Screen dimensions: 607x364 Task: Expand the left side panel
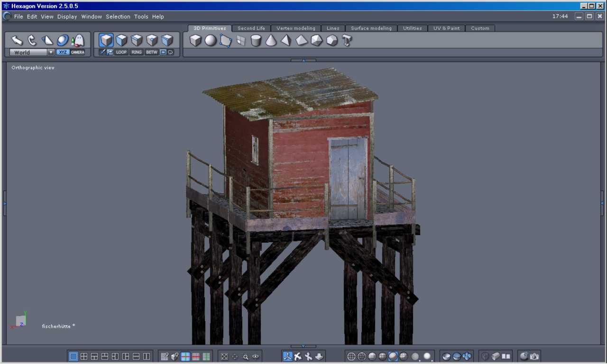5,203
